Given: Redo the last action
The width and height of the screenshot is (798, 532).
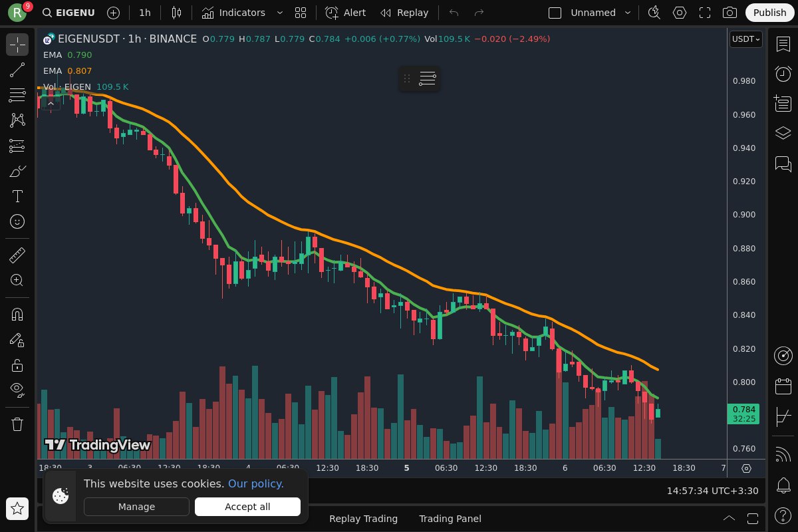Looking at the screenshot, I should tap(479, 13).
